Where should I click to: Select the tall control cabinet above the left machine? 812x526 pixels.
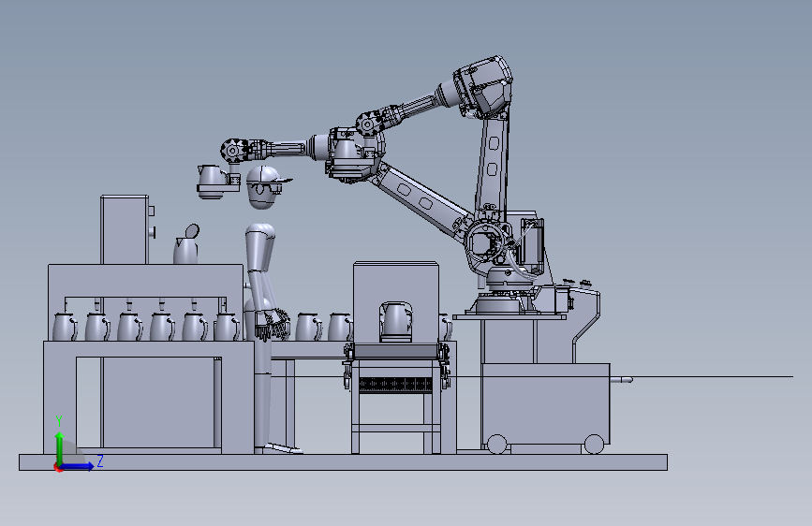pyautogui.click(x=125, y=229)
